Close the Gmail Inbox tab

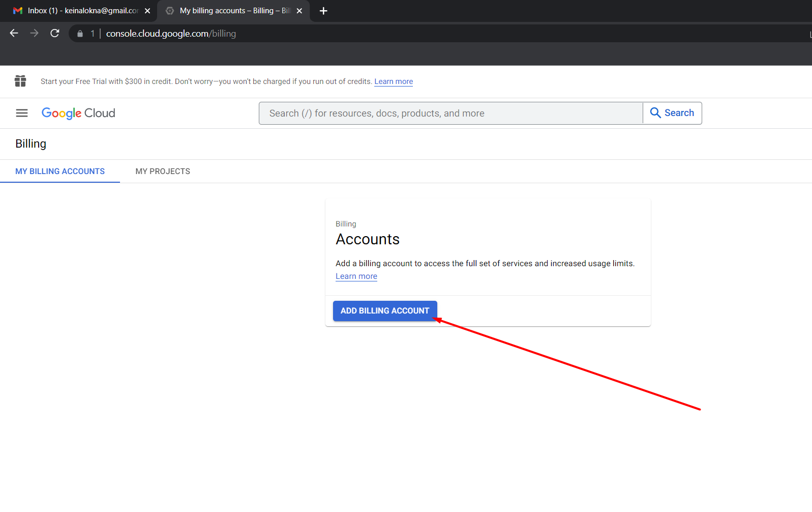tap(147, 11)
